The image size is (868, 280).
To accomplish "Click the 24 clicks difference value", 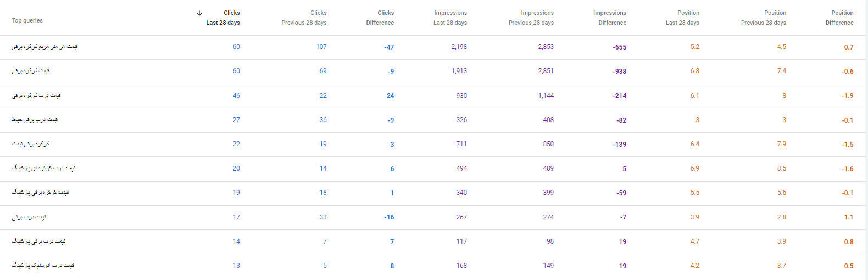I will [x=390, y=96].
